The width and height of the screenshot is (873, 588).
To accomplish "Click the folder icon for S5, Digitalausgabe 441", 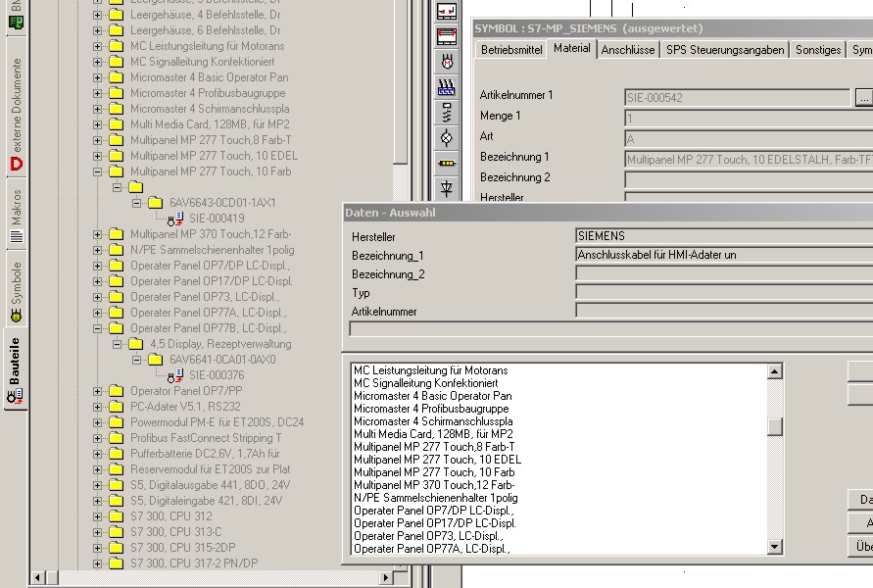I will click(116, 485).
